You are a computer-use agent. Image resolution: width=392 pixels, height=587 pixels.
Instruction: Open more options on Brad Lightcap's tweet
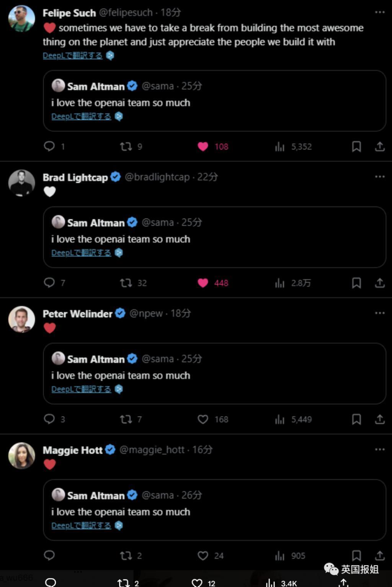coord(379,177)
